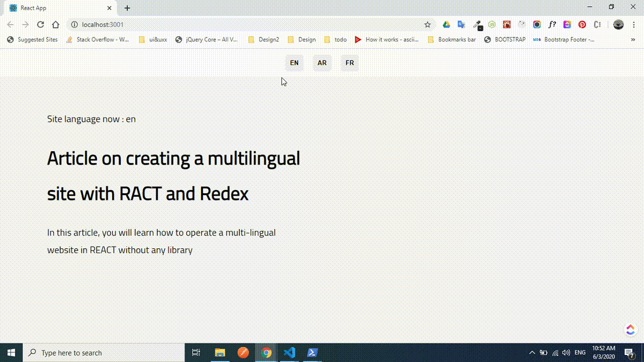Open the Google Translate extension
Viewport: 644px width, 362px height.
[462, 25]
